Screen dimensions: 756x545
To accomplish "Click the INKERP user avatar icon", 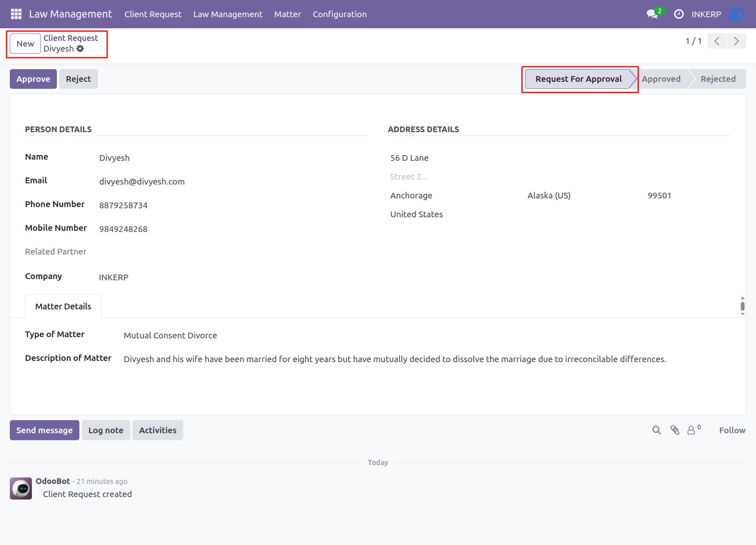I will click(737, 14).
